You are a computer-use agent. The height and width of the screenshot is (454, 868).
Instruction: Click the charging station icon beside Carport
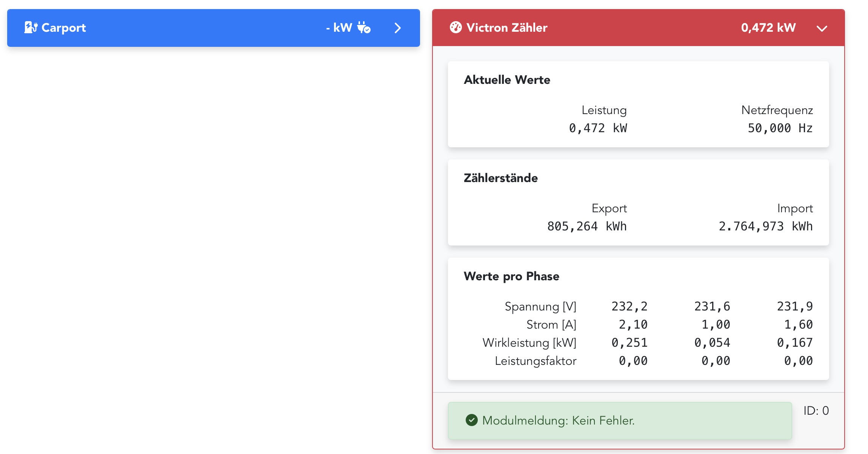click(x=31, y=28)
